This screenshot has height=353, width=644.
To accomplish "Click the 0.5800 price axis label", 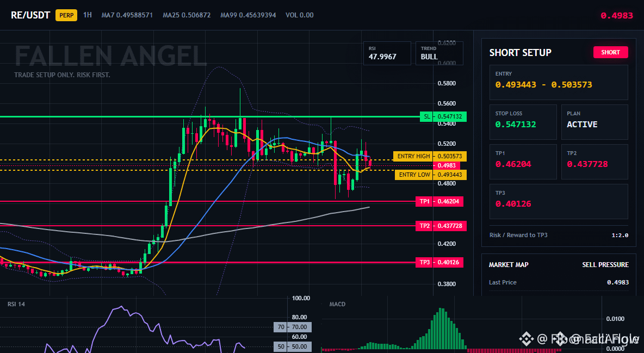I will (x=447, y=83).
